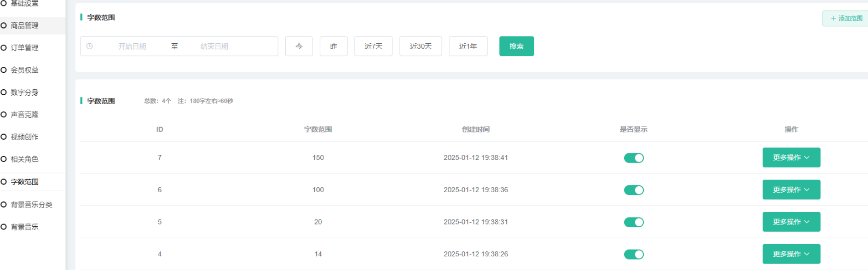Go to 相关角色 sidebar menu item

[25, 159]
